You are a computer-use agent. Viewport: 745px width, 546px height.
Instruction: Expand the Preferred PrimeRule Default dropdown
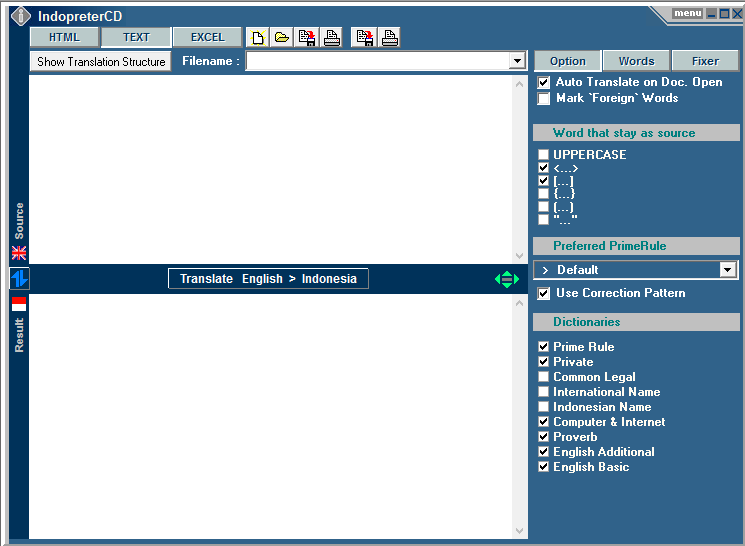click(x=728, y=270)
